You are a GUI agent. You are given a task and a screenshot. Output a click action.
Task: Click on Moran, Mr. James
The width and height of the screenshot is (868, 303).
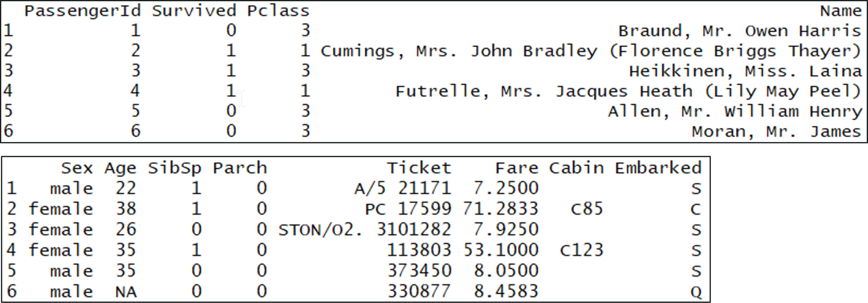coord(776,131)
